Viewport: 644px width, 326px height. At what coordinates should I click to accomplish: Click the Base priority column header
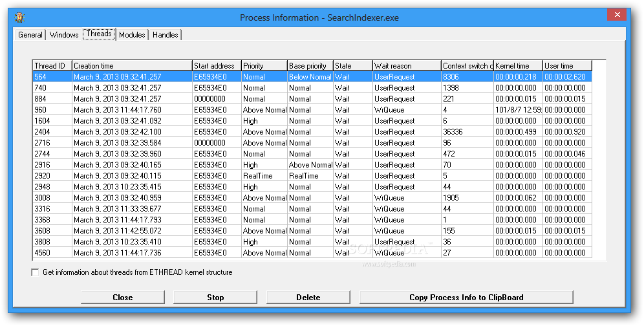tap(310, 66)
